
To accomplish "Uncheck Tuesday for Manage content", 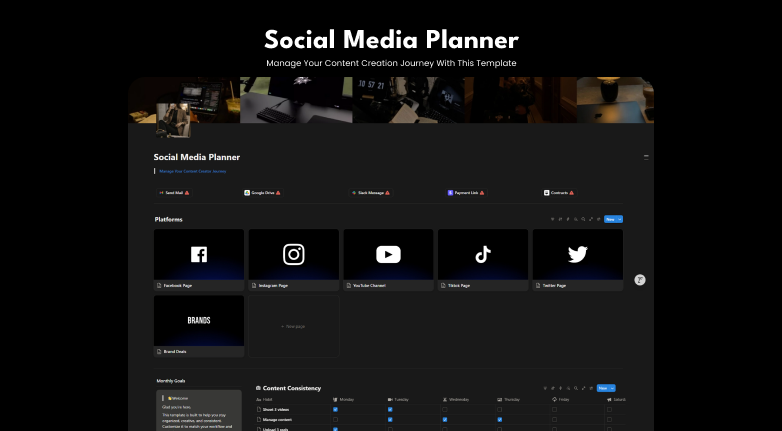I will (390, 420).
